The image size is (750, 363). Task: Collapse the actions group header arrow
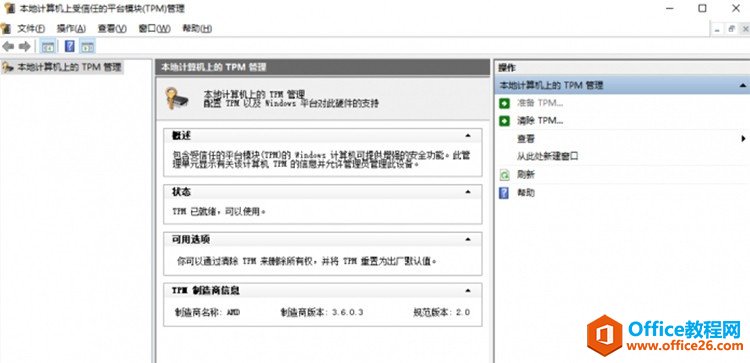point(743,86)
